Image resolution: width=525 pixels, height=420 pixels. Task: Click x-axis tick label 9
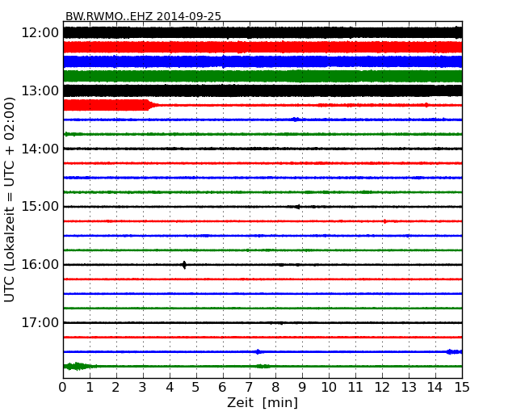click(302, 388)
